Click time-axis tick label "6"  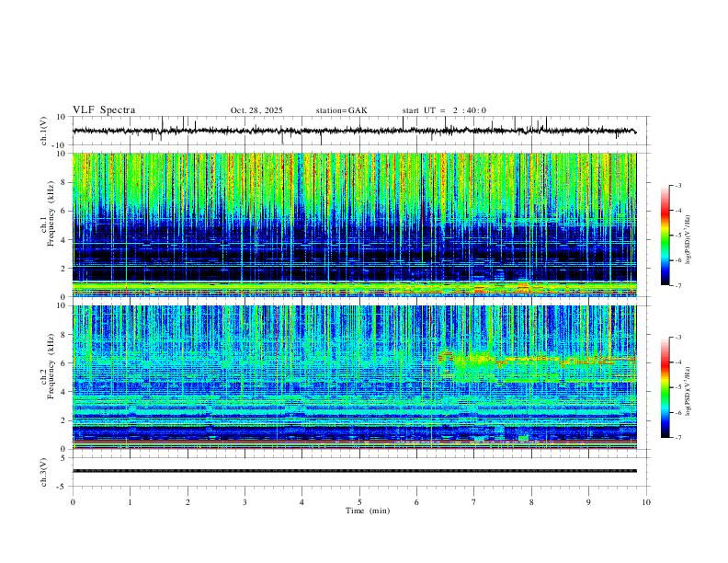416,502
